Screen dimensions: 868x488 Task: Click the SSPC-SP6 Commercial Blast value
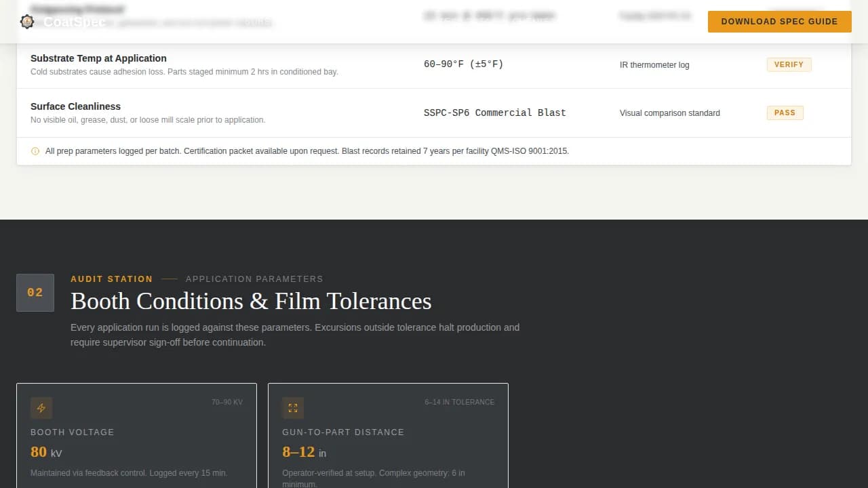494,113
